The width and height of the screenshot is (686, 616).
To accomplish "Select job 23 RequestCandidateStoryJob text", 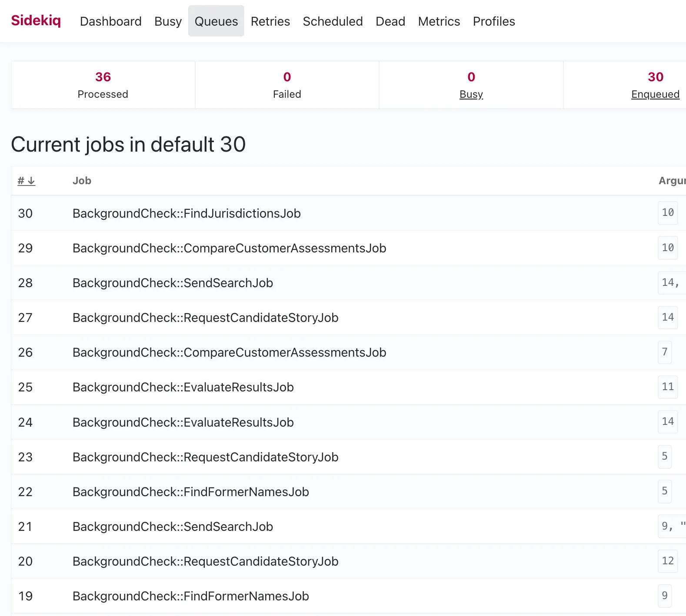I will (206, 457).
